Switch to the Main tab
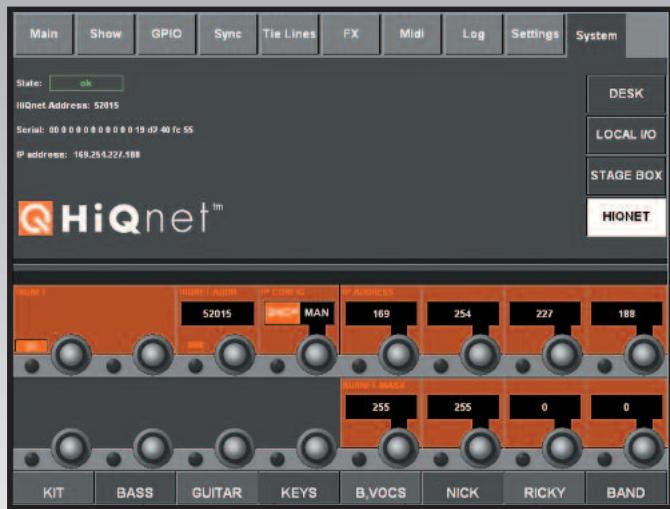670x509 pixels. tap(44, 34)
